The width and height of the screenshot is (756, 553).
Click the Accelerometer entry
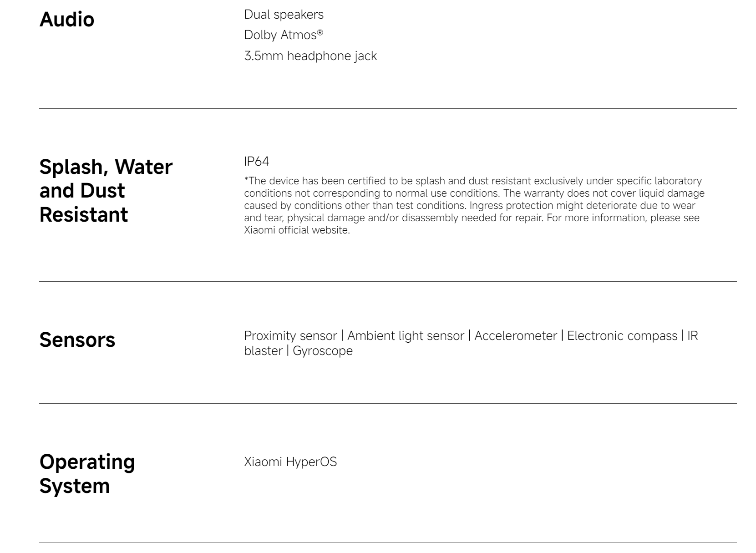(x=516, y=336)
